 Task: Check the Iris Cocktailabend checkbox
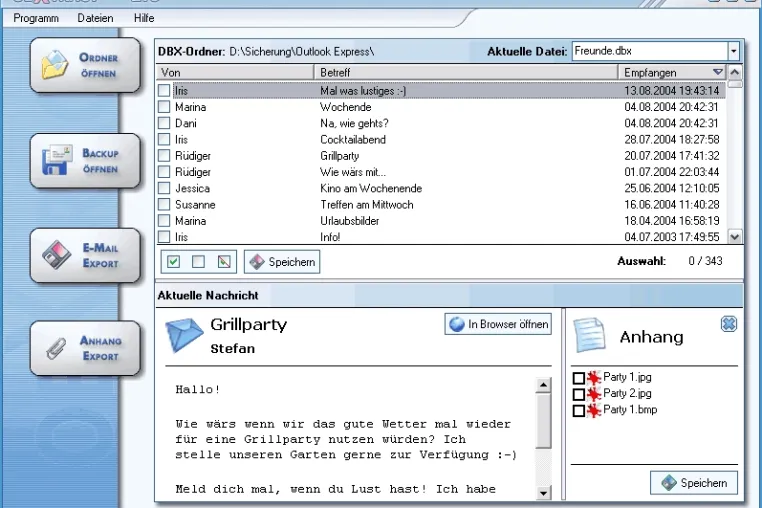tap(164, 139)
